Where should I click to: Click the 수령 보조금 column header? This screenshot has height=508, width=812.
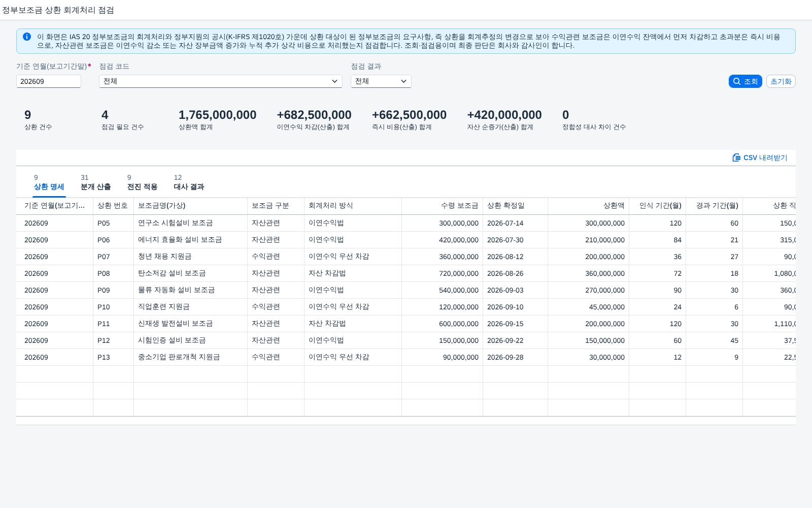(442, 206)
